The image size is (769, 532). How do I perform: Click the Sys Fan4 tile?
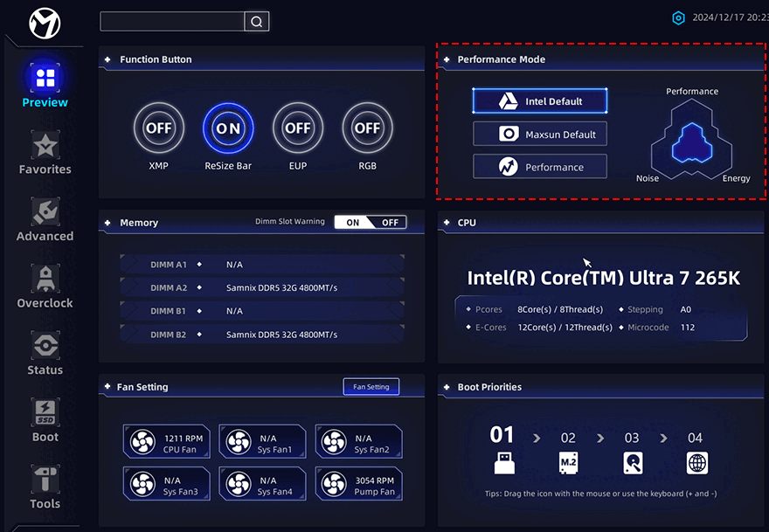coord(262,483)
